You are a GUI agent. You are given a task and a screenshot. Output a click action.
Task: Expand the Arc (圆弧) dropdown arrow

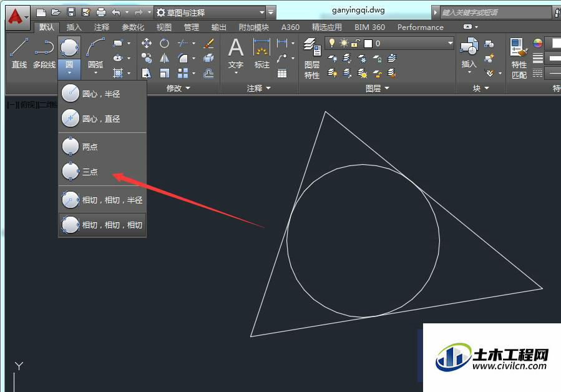(95, 72)
